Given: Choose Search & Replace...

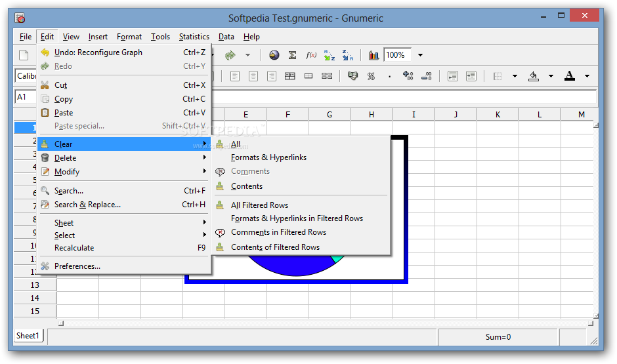Looking at the screenshot, I should (124, 205).
